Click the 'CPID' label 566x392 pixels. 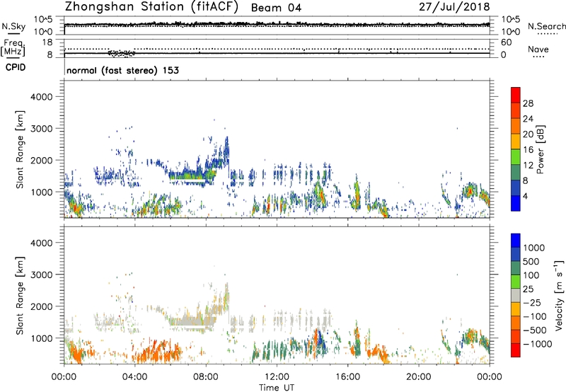(16, 67)
